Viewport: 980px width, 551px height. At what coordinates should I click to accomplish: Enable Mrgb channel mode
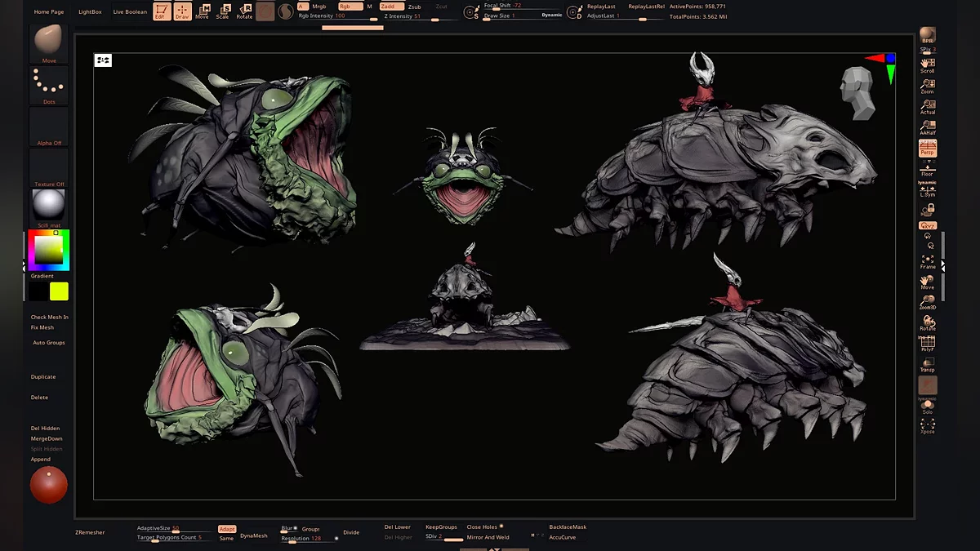coord(318,7)
